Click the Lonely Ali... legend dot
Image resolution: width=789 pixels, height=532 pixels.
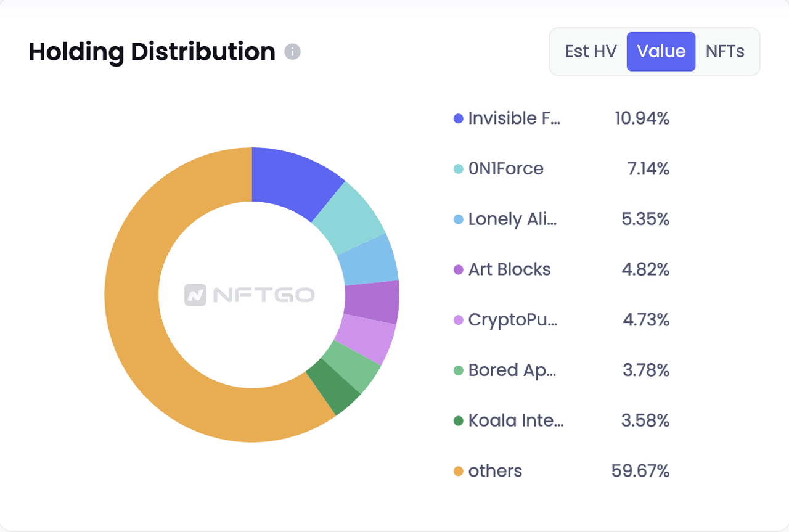(x=458, y=219)
